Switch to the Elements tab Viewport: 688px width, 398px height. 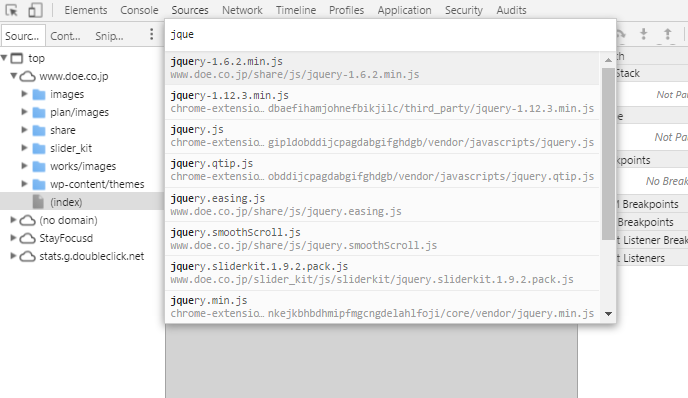tap(86, 10)
